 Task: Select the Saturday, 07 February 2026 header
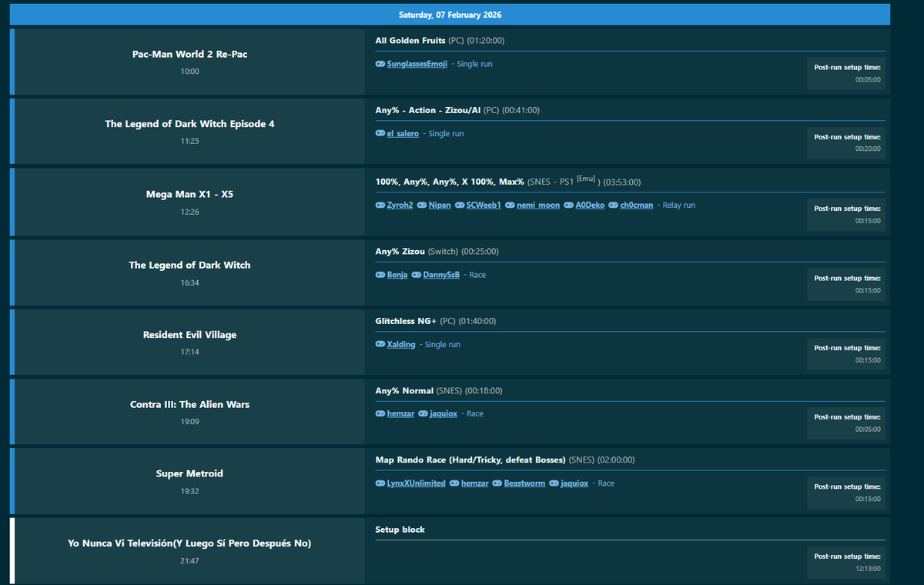[x=450, y=15]
